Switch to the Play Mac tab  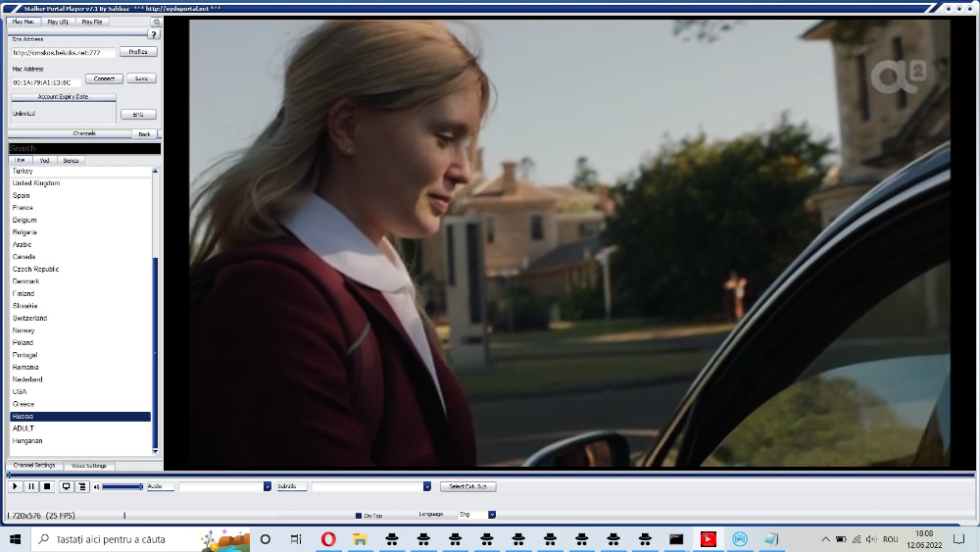(24, 22)
